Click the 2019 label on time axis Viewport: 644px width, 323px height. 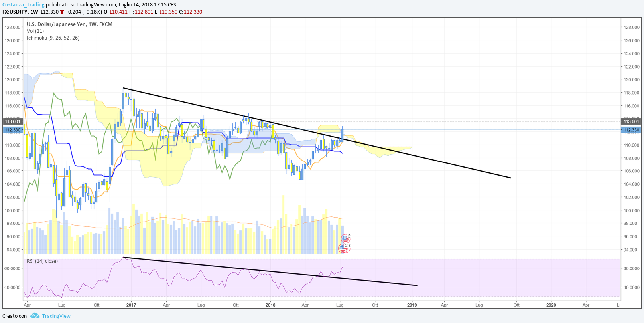pos(412,305)
